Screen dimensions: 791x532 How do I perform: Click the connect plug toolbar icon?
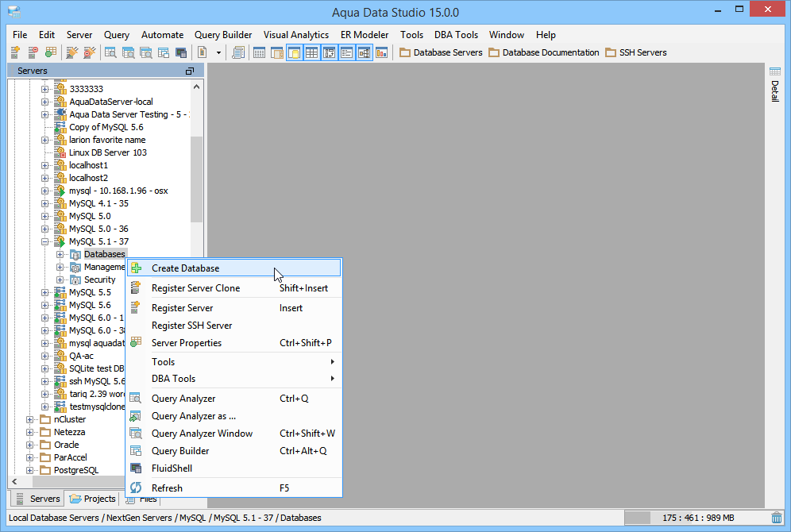(x=72, y=52)
